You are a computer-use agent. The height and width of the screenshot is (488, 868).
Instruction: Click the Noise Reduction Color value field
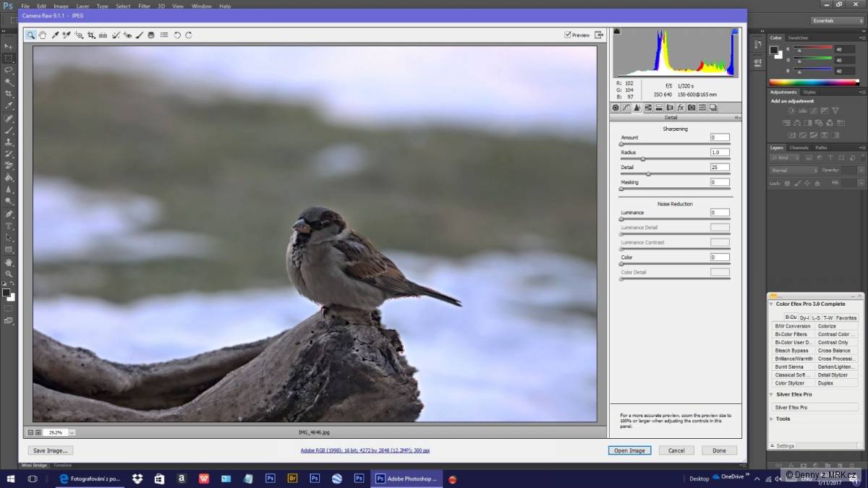coord(720,257)
